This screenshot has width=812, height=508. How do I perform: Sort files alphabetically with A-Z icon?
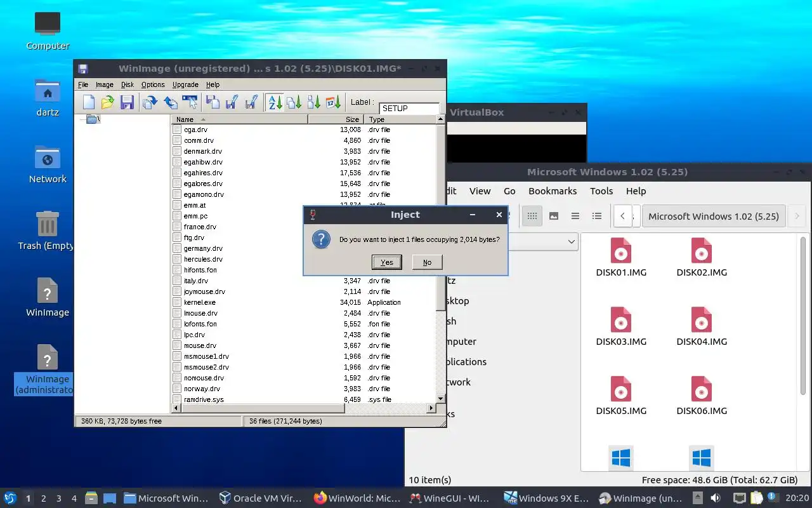275,102
